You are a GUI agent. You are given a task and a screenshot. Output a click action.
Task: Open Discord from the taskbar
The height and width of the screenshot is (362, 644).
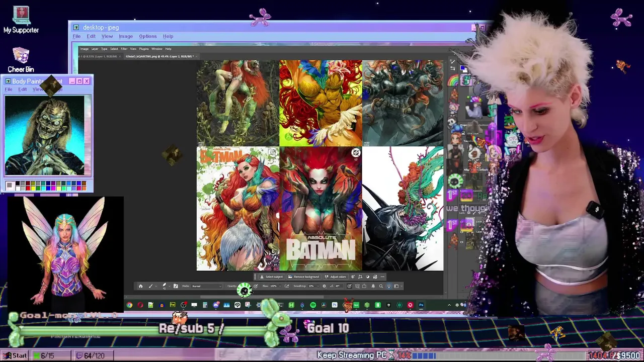pos(216,305)
